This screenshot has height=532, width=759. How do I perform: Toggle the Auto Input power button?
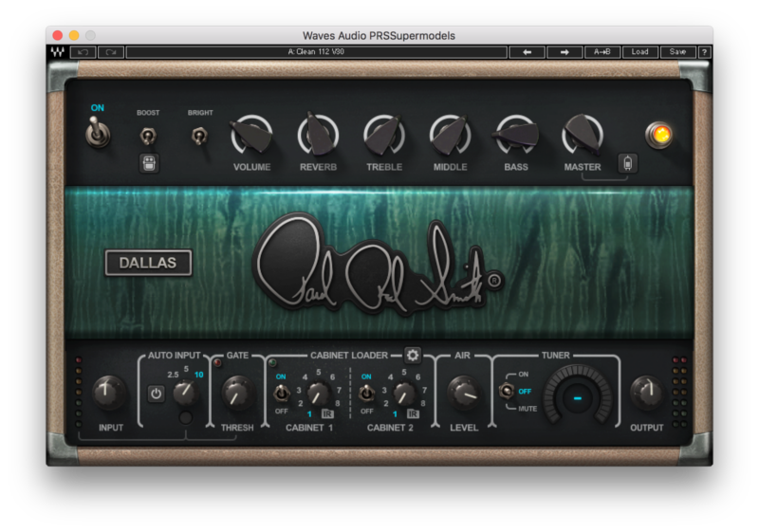click(156, 394)
